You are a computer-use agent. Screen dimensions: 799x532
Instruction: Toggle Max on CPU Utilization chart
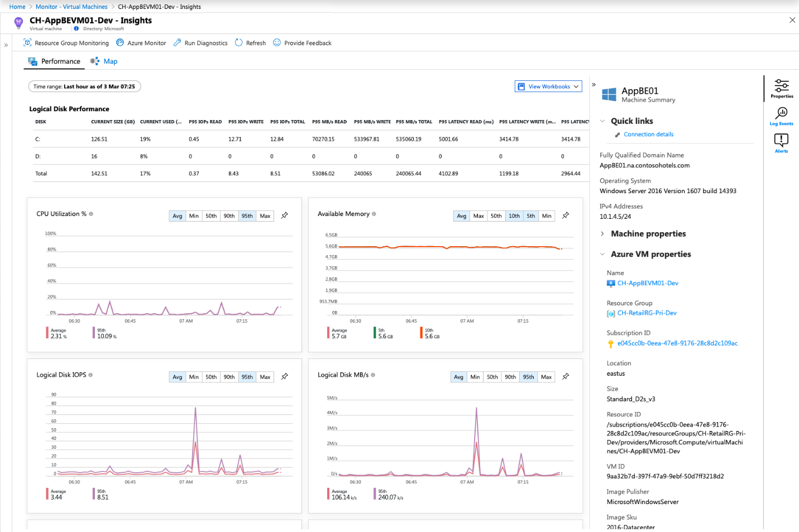point(265,216)
